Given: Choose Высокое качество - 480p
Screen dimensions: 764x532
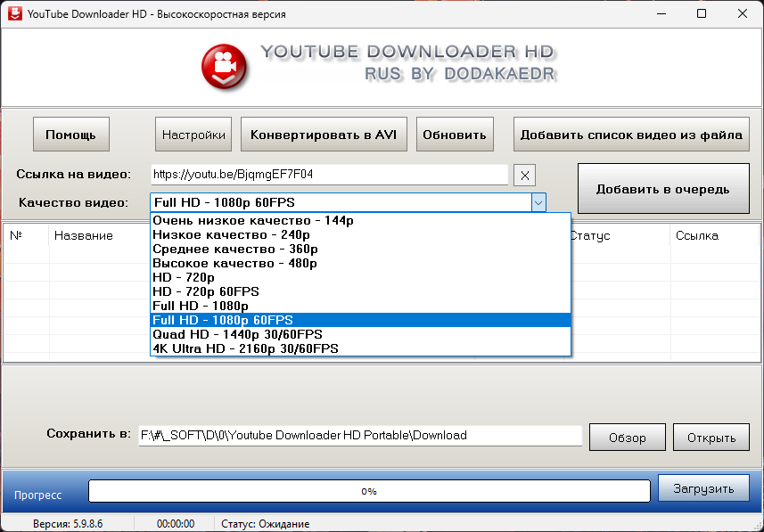Looking at the screenshot, I should click(x=360, y=263).
